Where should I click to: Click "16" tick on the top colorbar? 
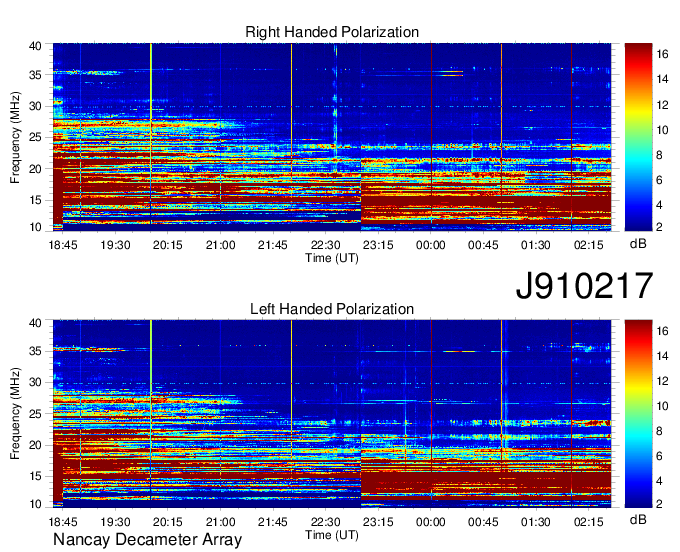(662, 54)
